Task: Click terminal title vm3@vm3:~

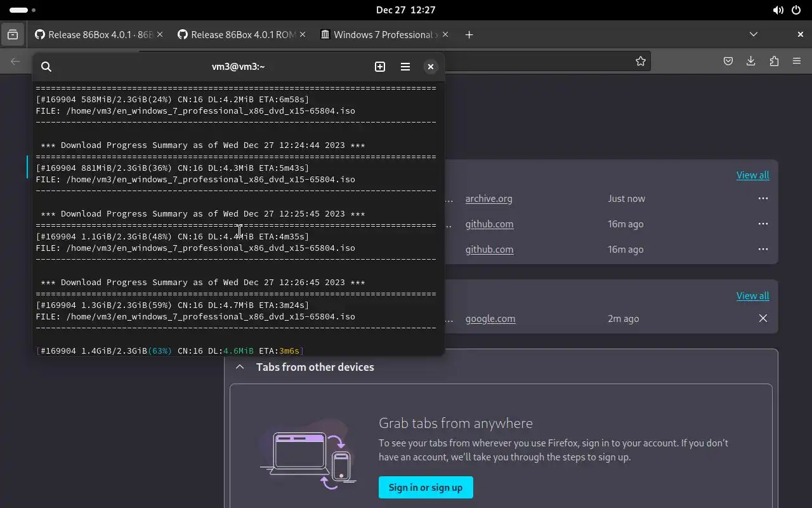Action: tap(238, 67)
